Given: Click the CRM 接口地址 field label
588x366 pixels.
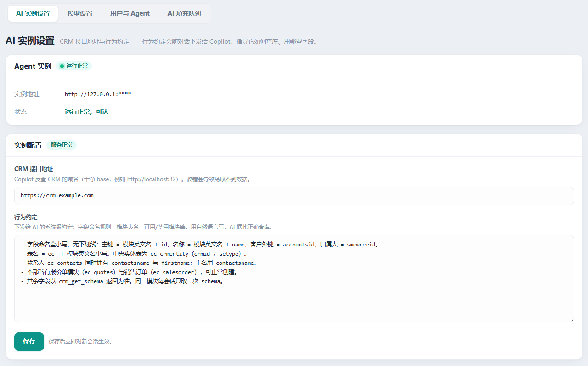Looking at the screenshot, I should tap(34, 169).
